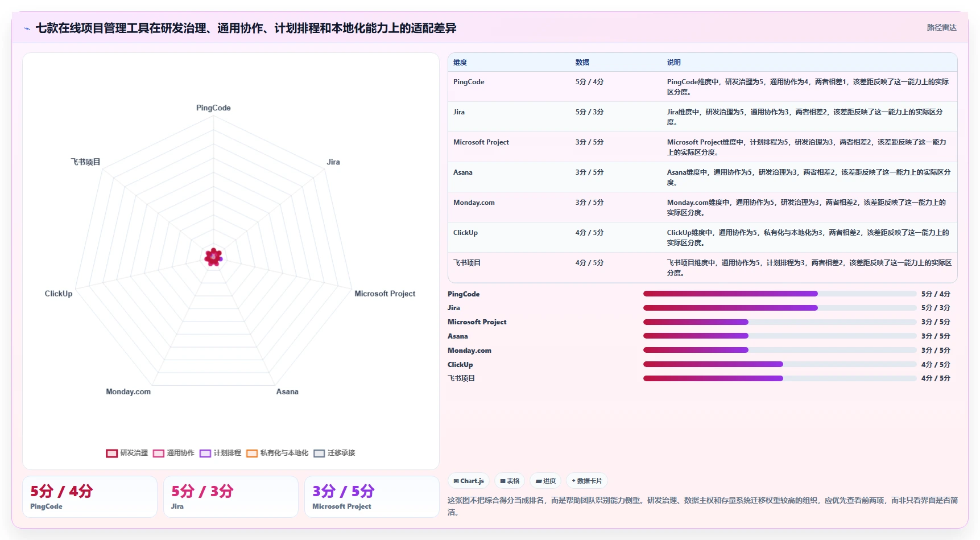Viewport: 980px width, 540px height.
Task: Click the Jira progress bar
Action: click(780, 308)
